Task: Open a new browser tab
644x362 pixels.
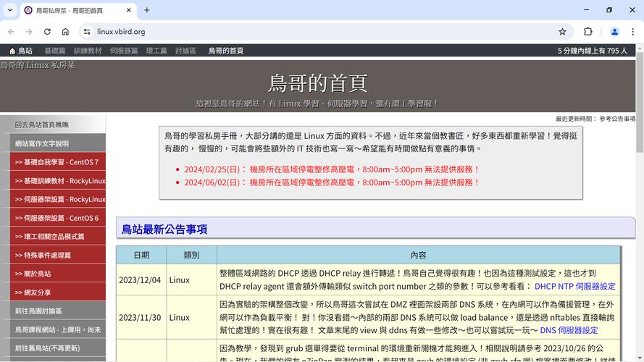Action: point(146,10)
